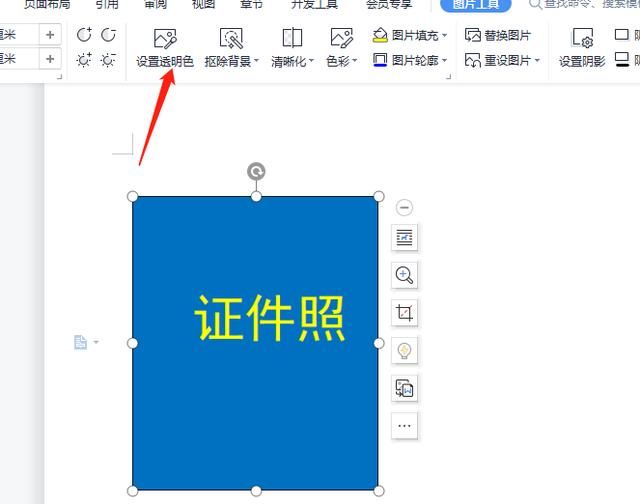Open Shadow Settings (设置阴影)
Viewport: 640px width, 504px height.
point(582,48)
